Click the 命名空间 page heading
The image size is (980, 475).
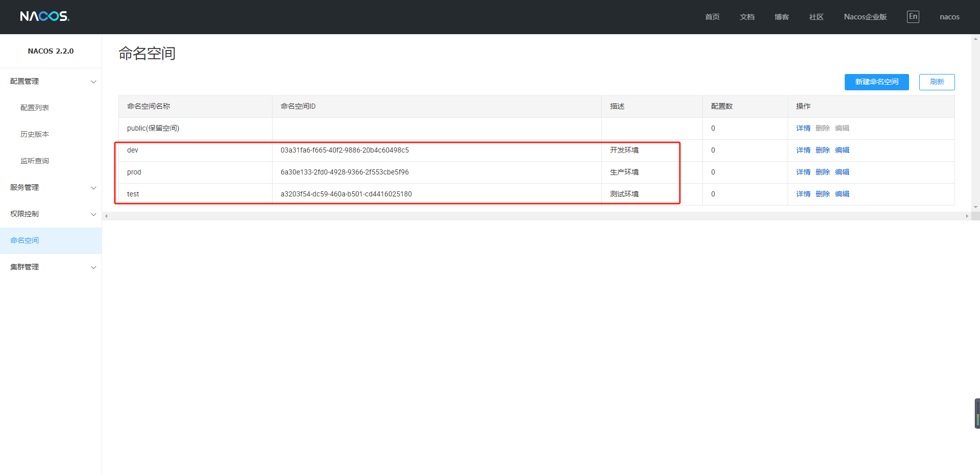coord(147,53)
